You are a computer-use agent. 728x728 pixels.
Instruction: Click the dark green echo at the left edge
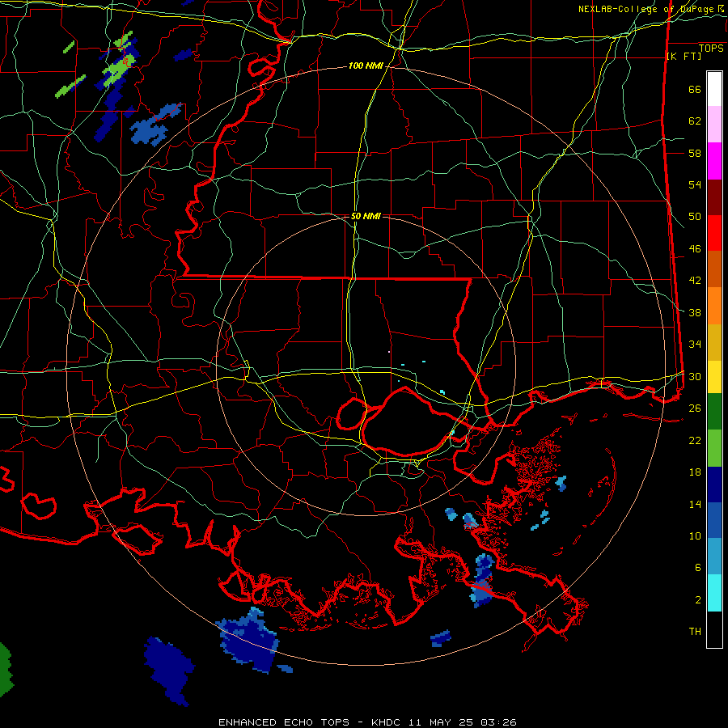click(6, 670)
